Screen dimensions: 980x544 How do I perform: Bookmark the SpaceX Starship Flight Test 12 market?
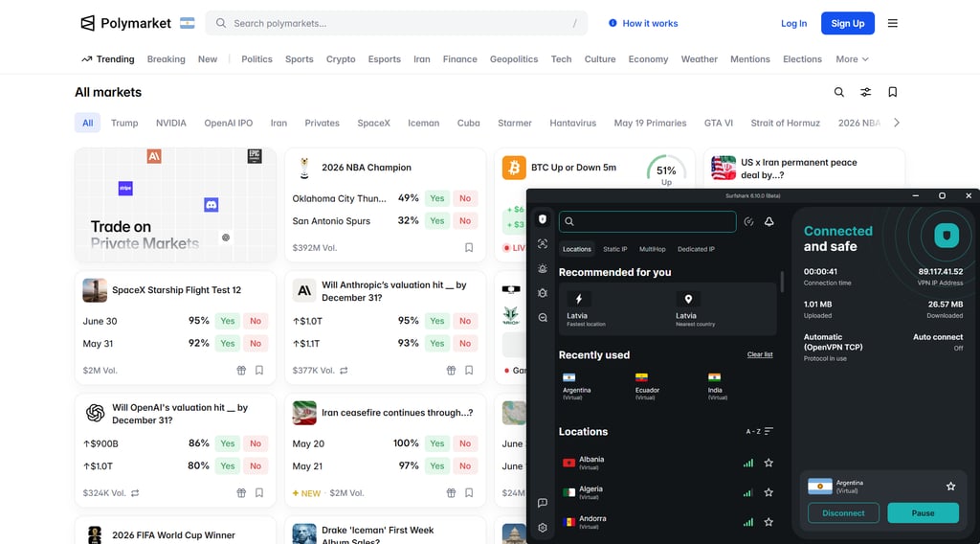click(x=259, y=371)
